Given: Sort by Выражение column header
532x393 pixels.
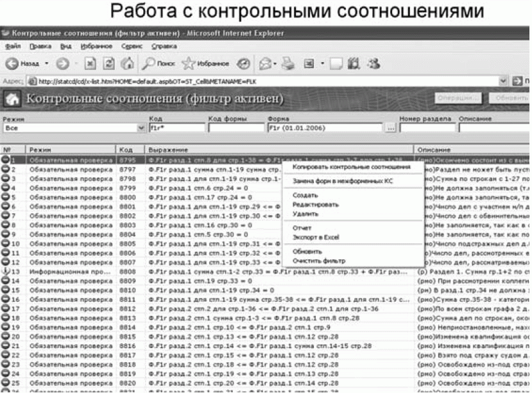Looking at the screenshot, I should (279, 150).
